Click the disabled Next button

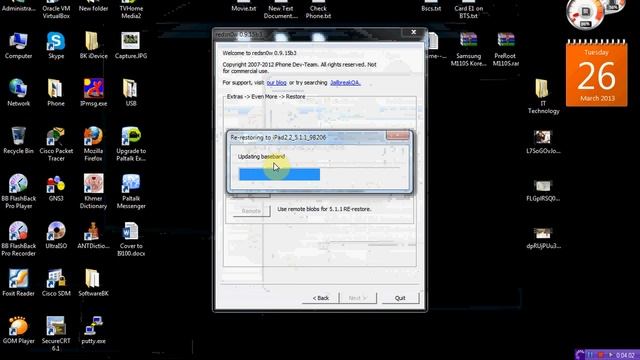358,298
